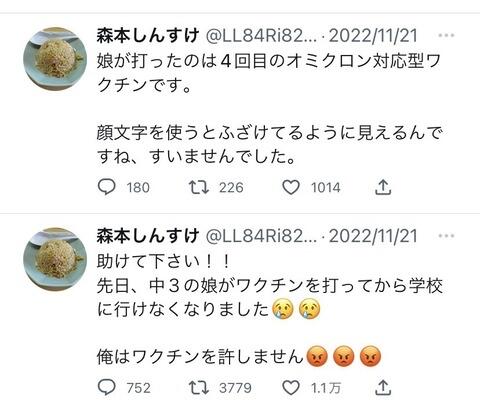Open the first tweet's 2022/11/21 timestamp
Screen dimensions: 480x413
coord(373,36)
